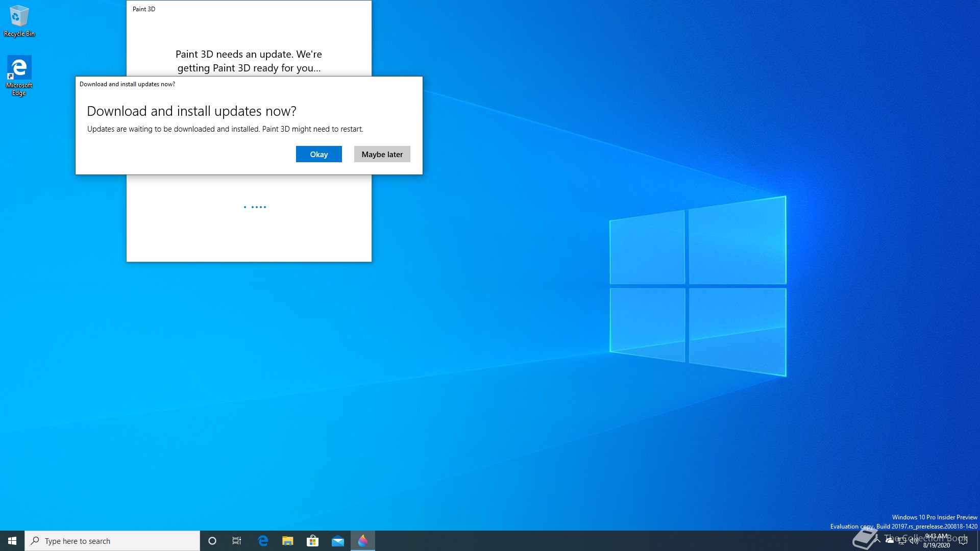The width and height of the screenshot is (980, 551).
Task: Open the clock showing 9:43 AM
Action: [x=937, y=541]
